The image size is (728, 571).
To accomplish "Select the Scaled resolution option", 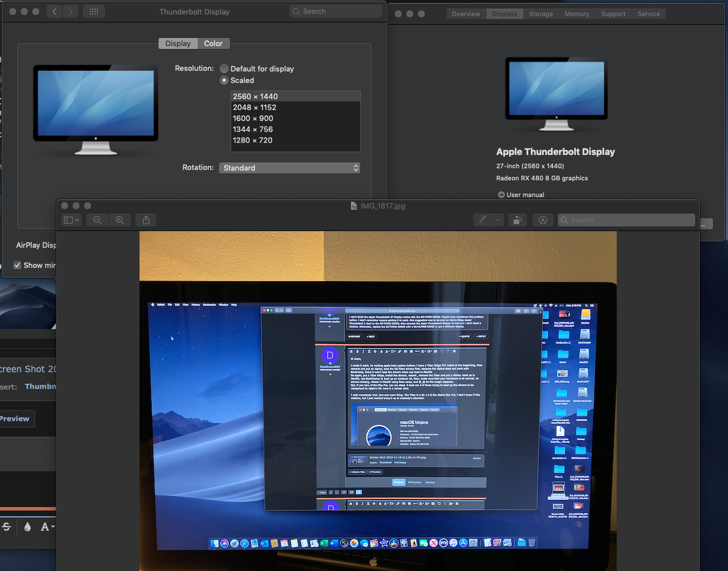I will point(224,81).
